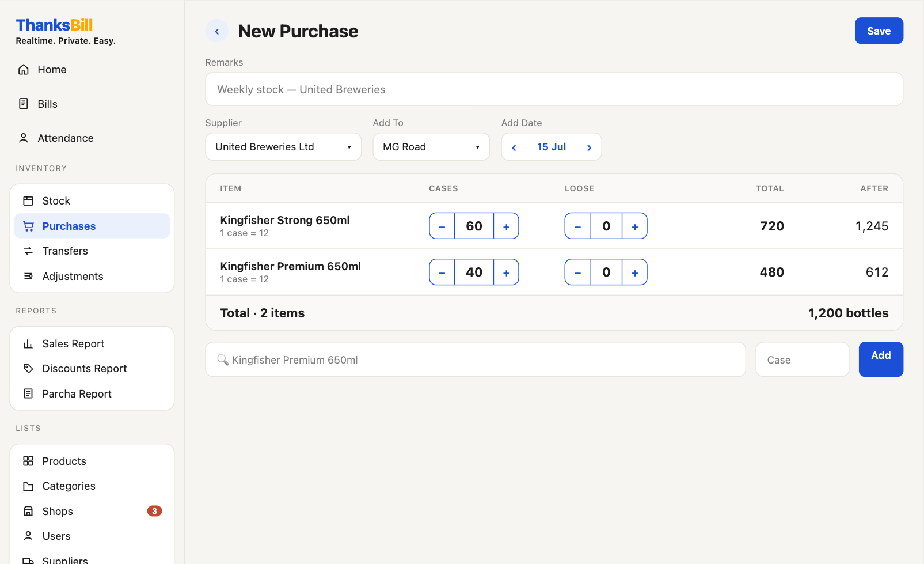The width and height of the screenshot is (924, 564).
Task: Advance to next date with right chevron
Action: [x=589, y=147]
